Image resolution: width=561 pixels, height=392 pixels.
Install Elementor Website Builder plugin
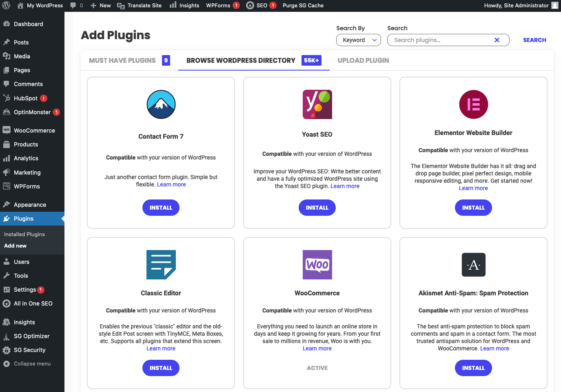(x=473, y=208)
